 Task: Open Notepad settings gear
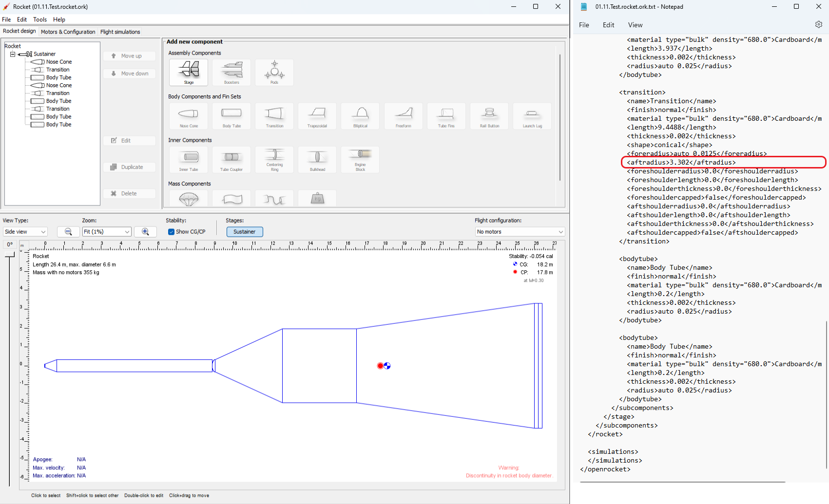(x=819, y=24)
